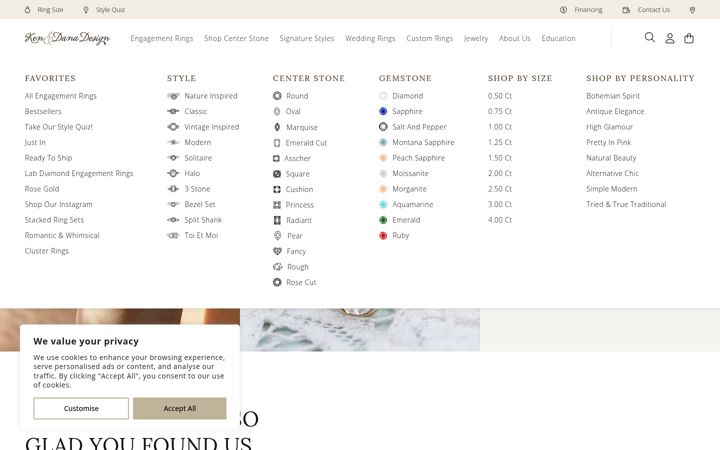Click the store location pin icon
This screenshot has height=450, width=720.
coord(692,10)
